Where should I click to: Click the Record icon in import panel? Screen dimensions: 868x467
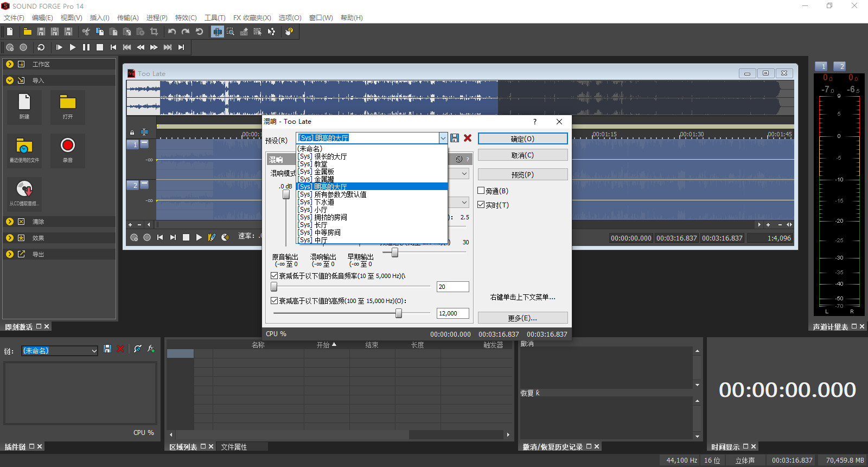(67, 146)
